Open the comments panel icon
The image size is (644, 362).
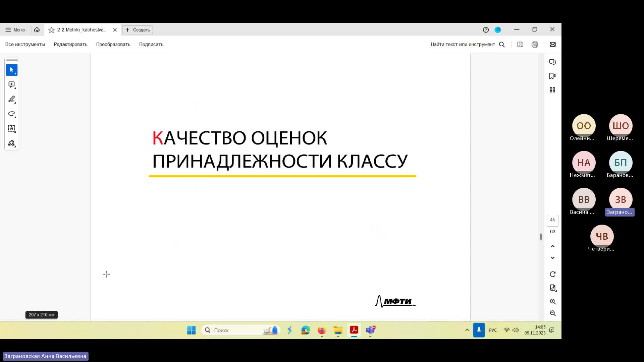[552, 62]
